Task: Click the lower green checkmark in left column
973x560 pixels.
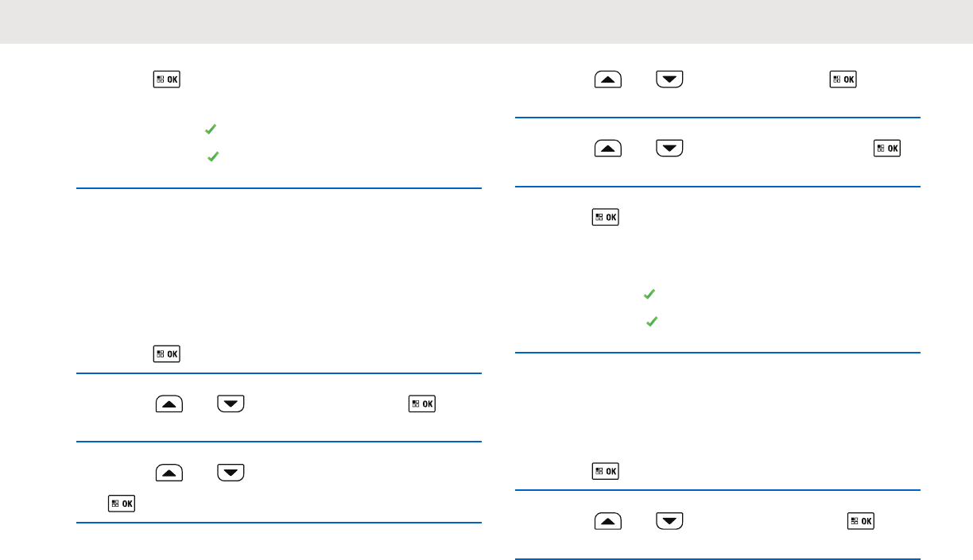Action: pyautogui.click(x=212, y=158)
